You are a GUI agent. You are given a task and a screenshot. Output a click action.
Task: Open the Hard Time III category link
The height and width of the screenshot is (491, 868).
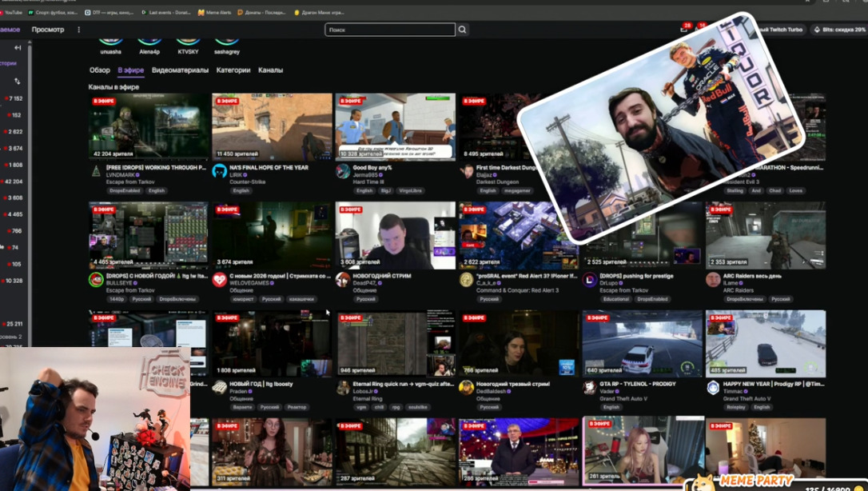point(368,182)
